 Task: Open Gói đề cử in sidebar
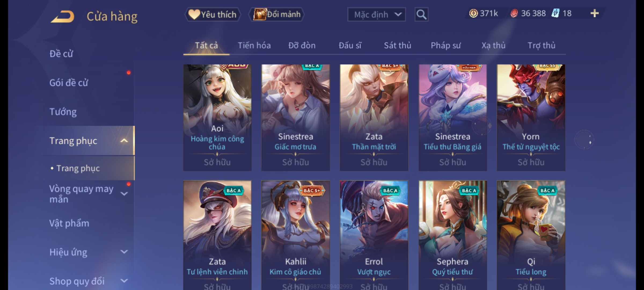pyautogui.click(x=69, y=83)
